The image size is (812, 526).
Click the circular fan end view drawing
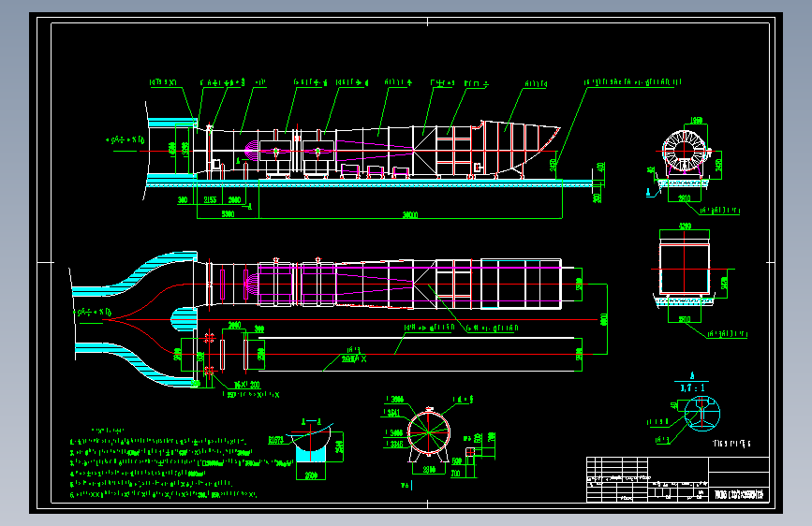(684, 151)
